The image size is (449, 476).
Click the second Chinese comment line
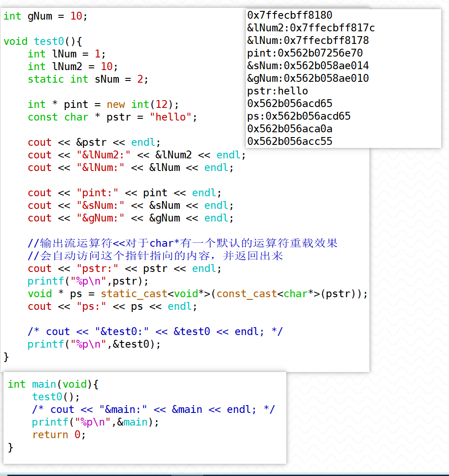tap(155, 256)
